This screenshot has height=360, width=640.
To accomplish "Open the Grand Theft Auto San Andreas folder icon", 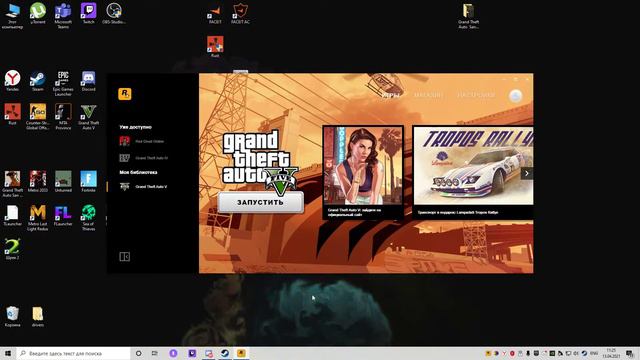I will pos(468,16).
